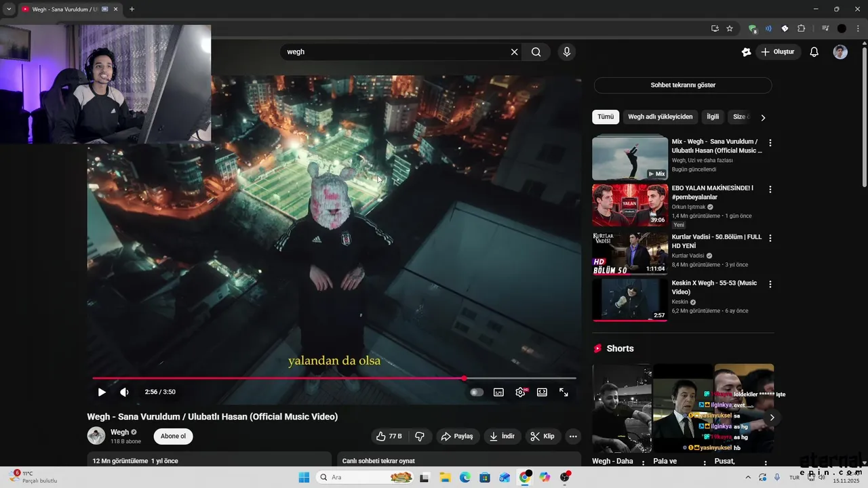Open Mix - Wegh thumbnail
This screenshot has height=488, width=868.
click(630, 159)
